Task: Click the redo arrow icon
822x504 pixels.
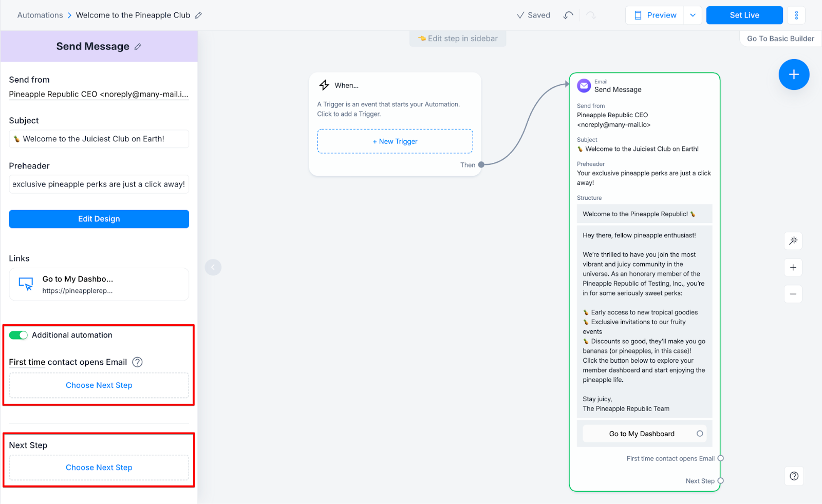Action: 590,15
